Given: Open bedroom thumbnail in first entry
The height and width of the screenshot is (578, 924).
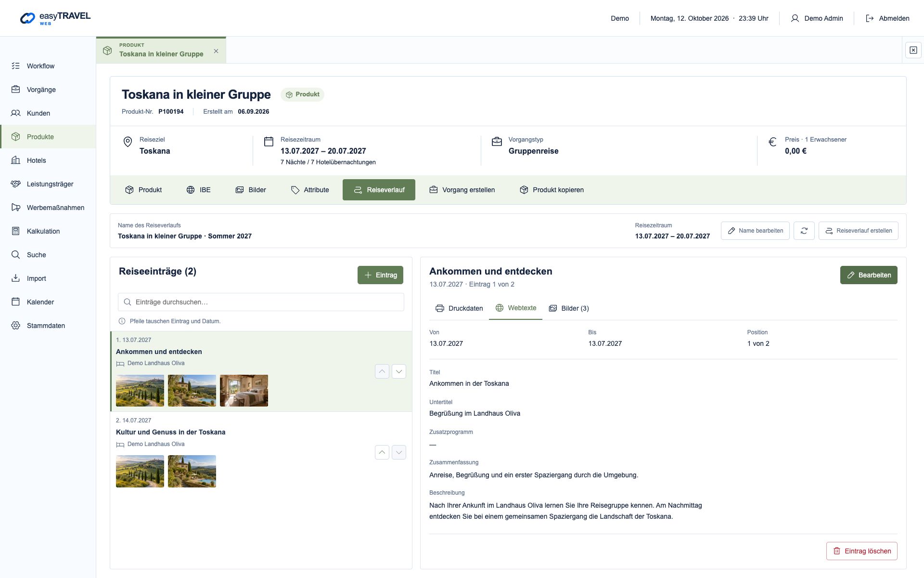Looking at the screenshot, I should (244, 391).
